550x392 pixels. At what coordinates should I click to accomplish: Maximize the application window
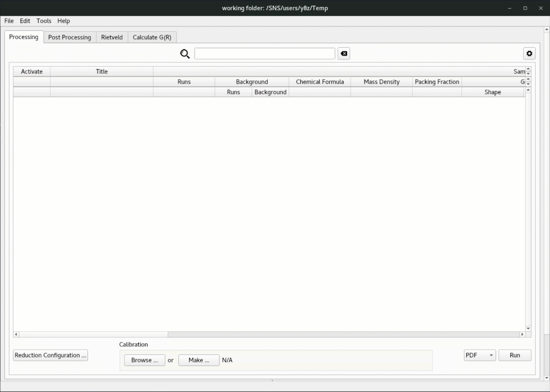click(x=525, y=8)
